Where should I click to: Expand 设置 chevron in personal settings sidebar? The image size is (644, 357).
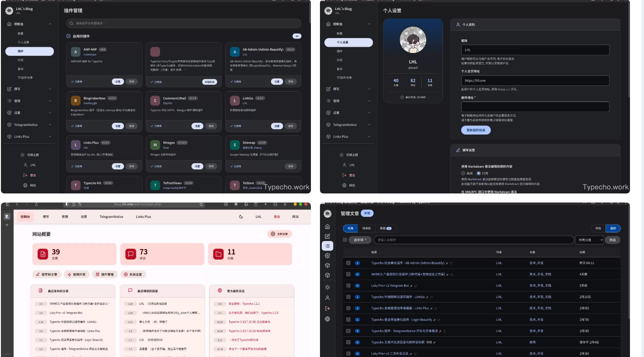tap(369, 112)
